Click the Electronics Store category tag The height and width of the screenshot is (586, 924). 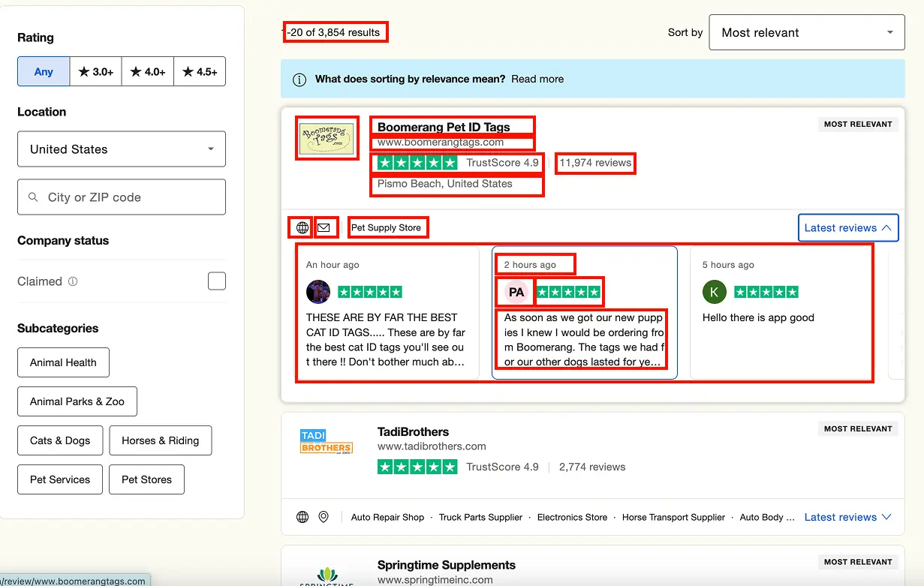573,517
